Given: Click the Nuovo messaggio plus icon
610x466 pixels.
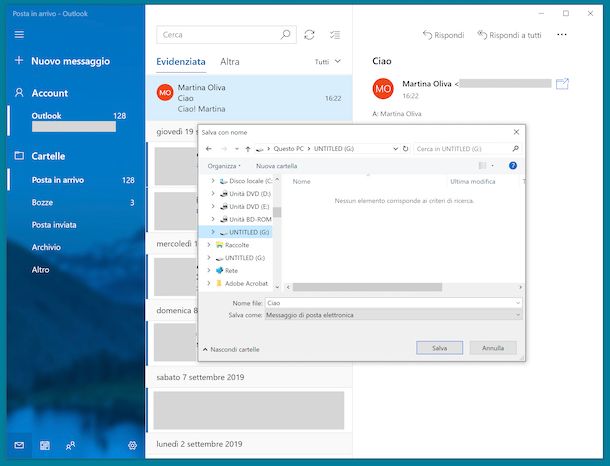Looking at the screenshot, I should (18, 60).
